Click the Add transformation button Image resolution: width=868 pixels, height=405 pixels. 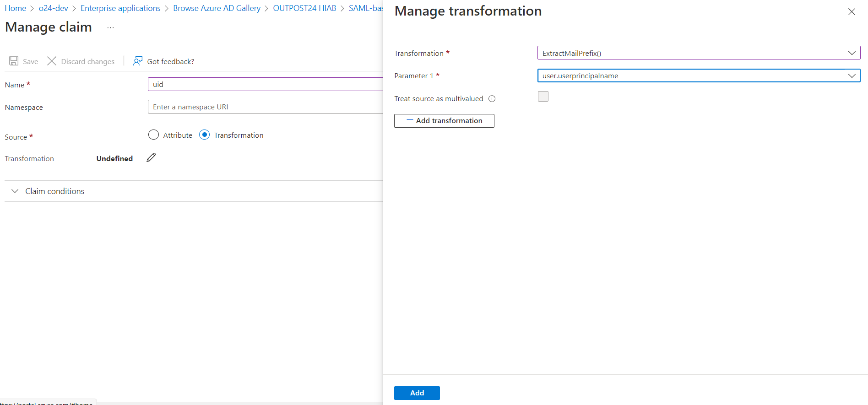pos(444,121)
